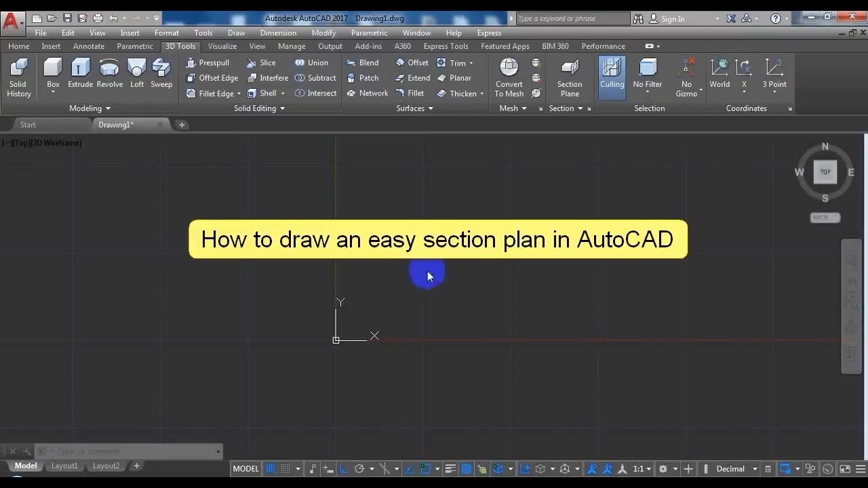The image size is (868, 488).
Task: Open the Draw menu
Action: (236, 33)
